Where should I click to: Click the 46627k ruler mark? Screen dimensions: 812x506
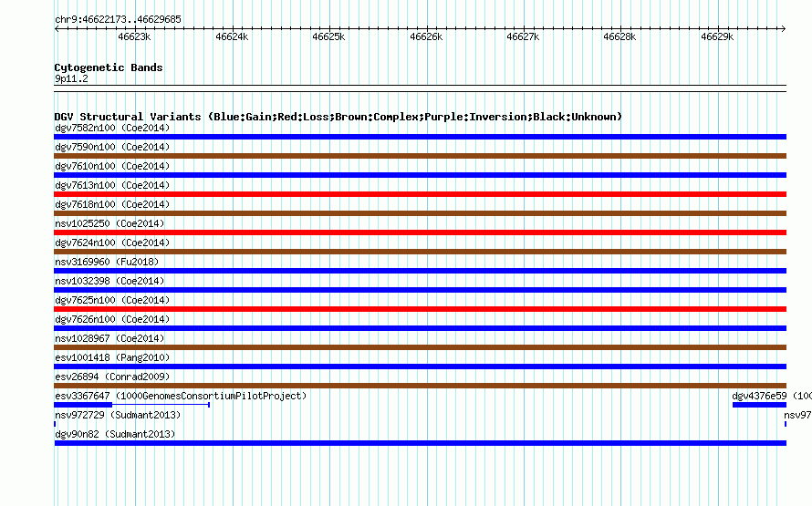click(x=523, y=36)
